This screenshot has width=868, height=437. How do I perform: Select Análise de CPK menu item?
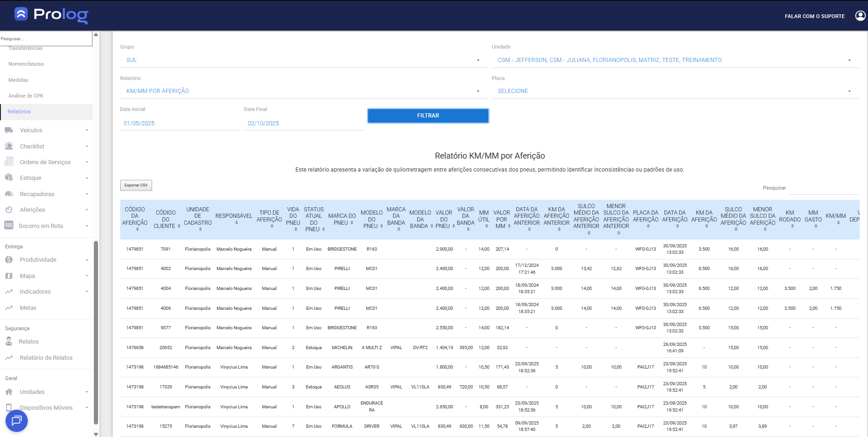tap(26, 96)
